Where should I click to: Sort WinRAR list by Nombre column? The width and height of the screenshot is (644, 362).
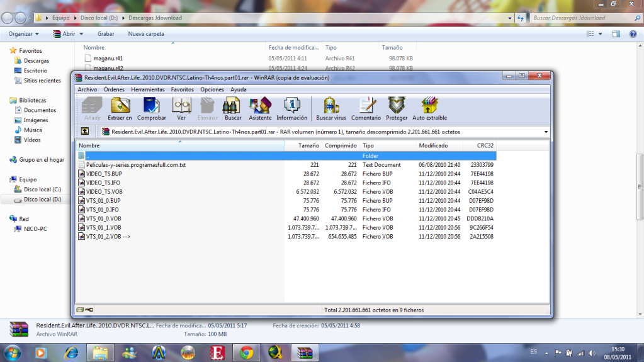tap(180, 145)
